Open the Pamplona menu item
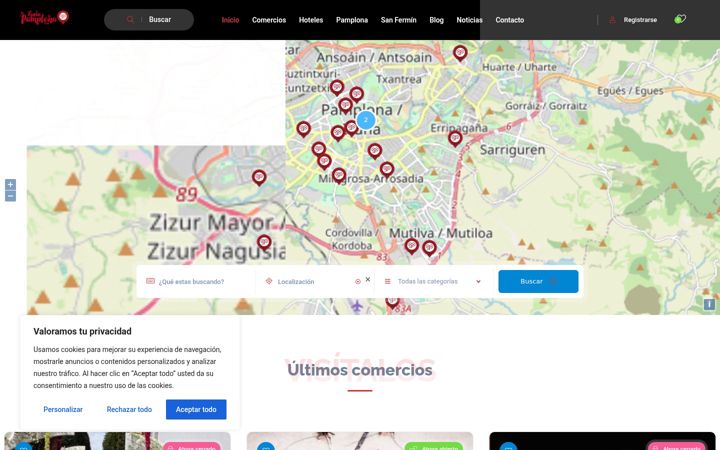This screenshot has height=450, width=720. coord(352,20)
